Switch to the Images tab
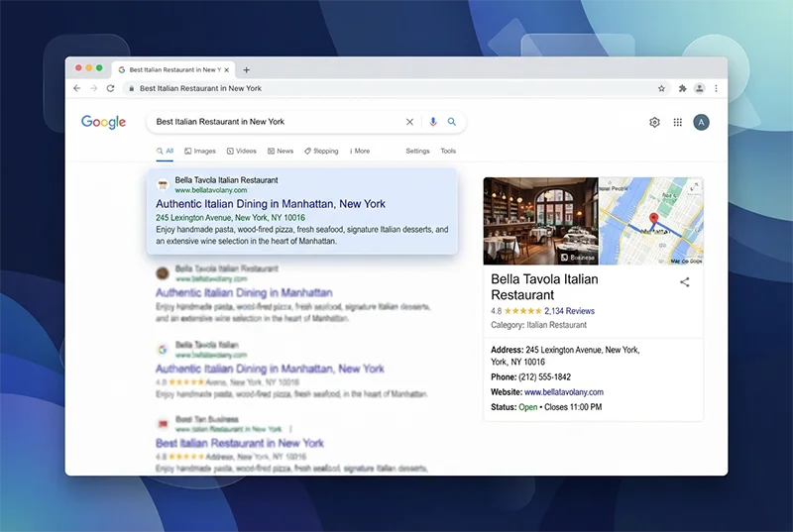 200,151
